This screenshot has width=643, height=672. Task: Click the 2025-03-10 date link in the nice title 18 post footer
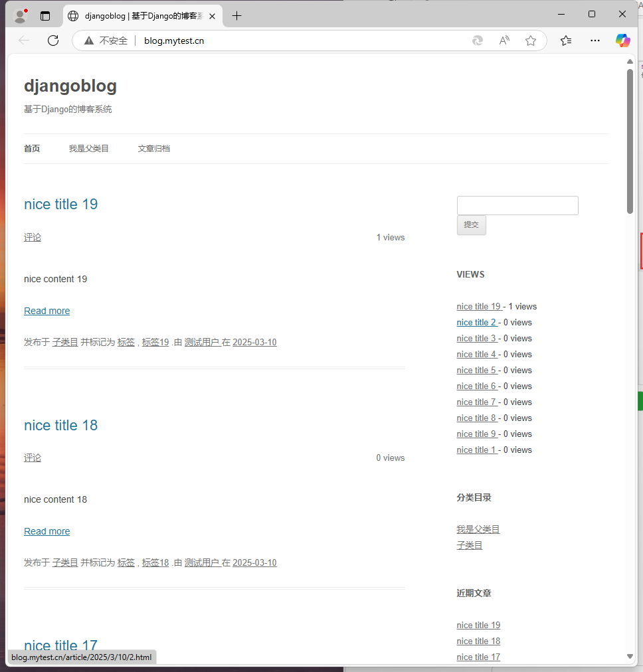(x=254, y=562)
